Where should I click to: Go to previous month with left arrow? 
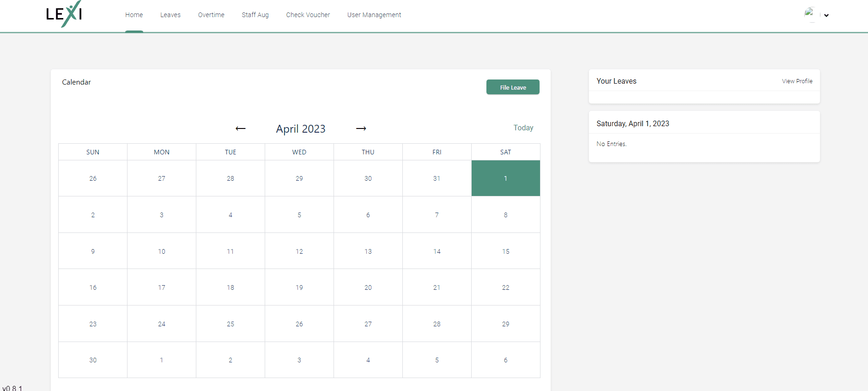pos(241,128)
